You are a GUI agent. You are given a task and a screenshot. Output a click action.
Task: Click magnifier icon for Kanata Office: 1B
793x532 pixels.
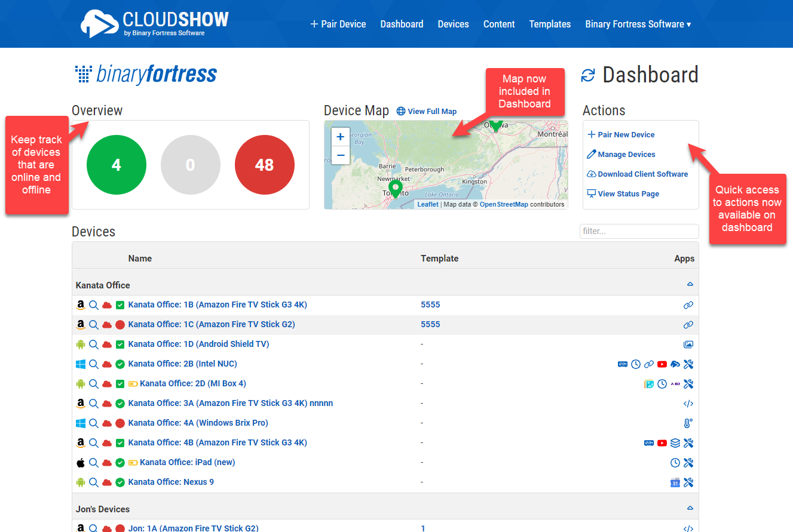(94, 305)
